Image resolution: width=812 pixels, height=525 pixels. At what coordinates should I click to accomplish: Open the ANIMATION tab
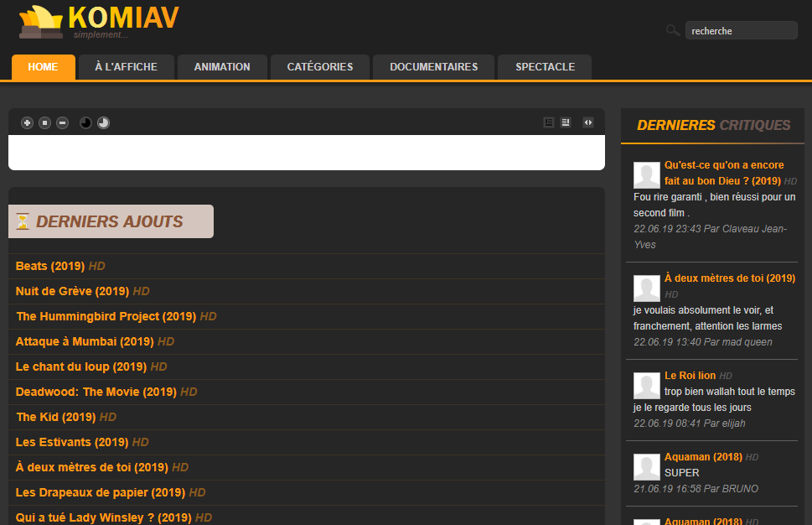pos(222,67)
